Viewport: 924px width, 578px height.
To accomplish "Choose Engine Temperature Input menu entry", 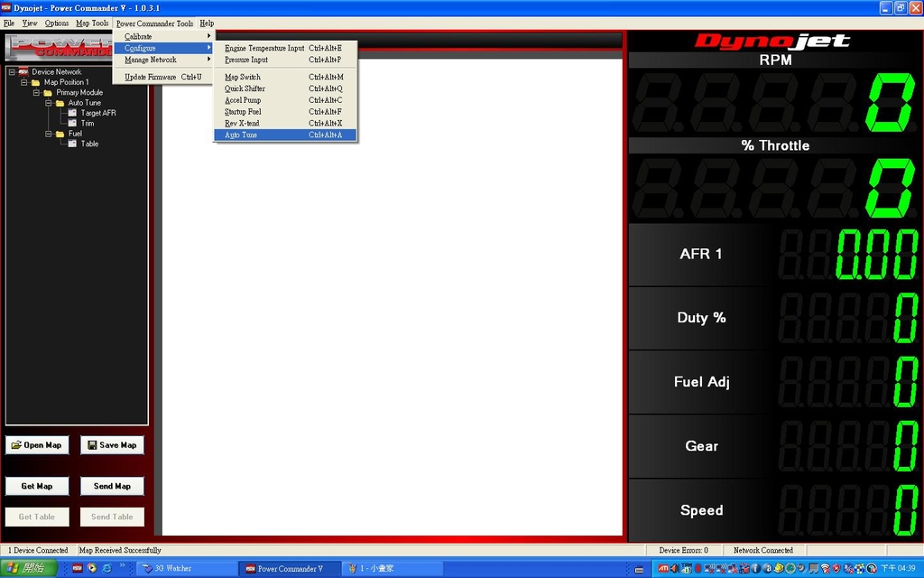I will point(285,49).
